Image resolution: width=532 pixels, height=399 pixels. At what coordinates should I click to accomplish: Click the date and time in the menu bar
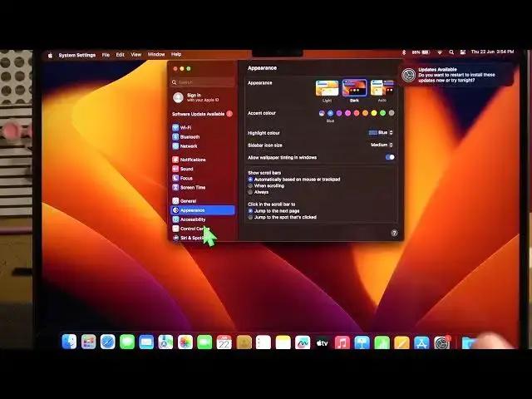[493, 52]
